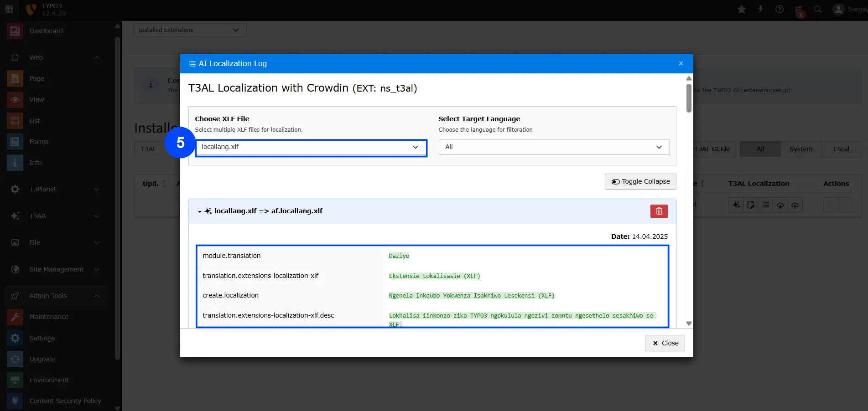The image size is (868, 411).
Task: Click the 'Daziyo' translation text
Action: tap(399, 256)
